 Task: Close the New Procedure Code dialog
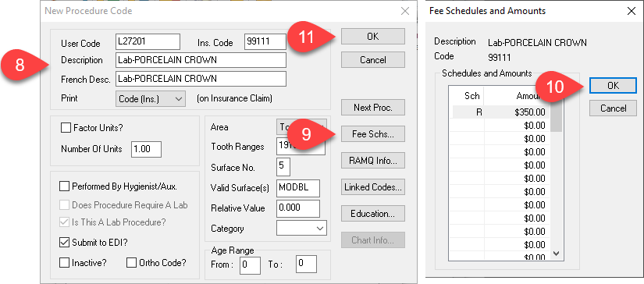click(x=405, y=11)
